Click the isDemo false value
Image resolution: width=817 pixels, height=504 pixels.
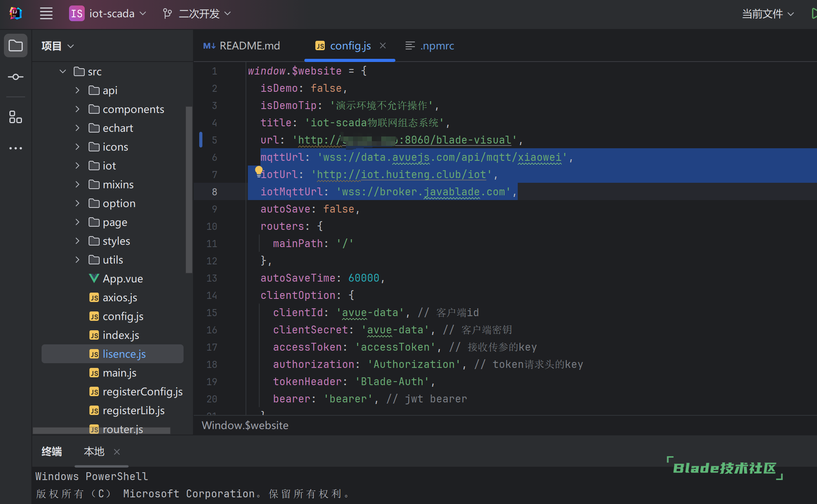[326, 88]
